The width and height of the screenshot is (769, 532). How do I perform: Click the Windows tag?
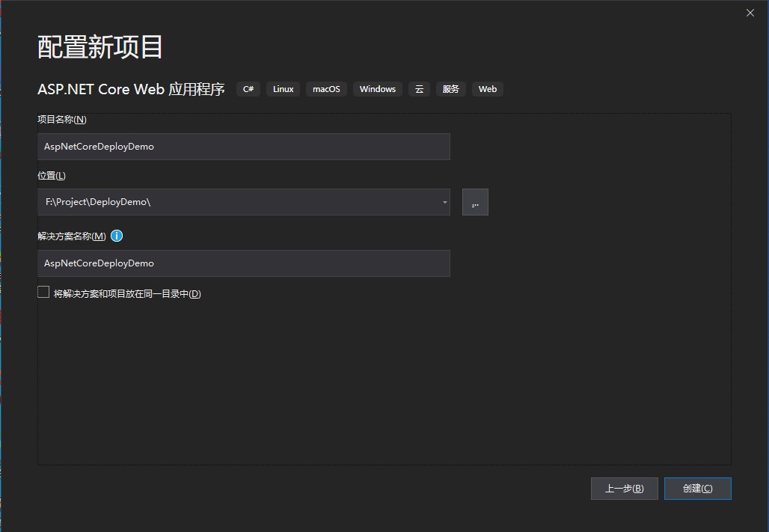(x=378, y=89)
